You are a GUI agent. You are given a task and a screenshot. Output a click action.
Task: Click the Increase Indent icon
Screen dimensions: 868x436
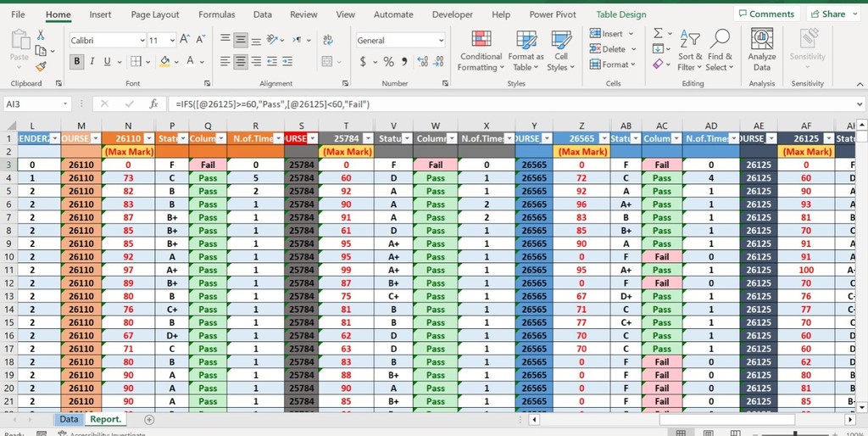tap(287, 61)
